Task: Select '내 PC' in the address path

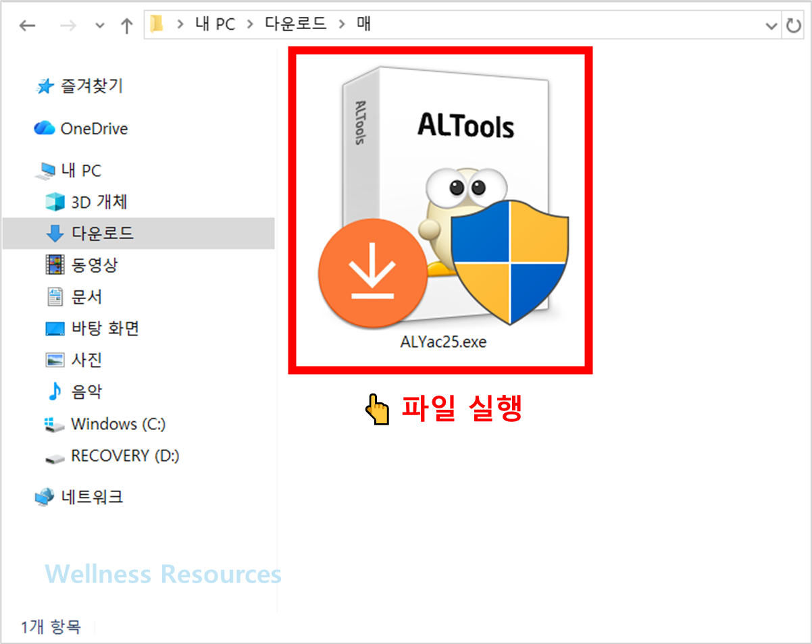Action: coord(215,25)
